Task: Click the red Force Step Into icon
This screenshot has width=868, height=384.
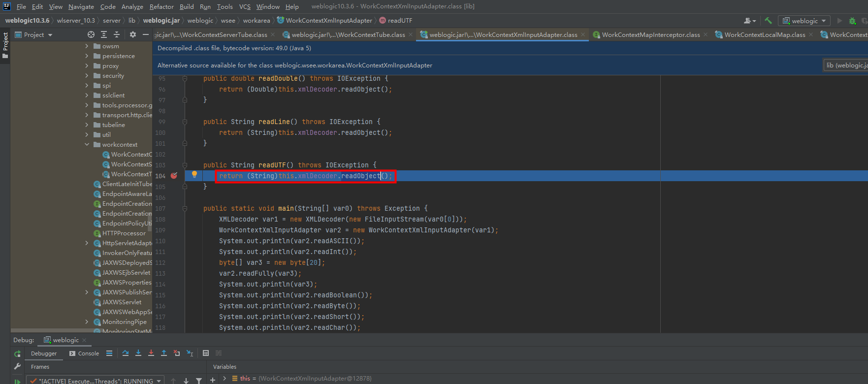Action: pyautogui.click(x=151, y=353)
